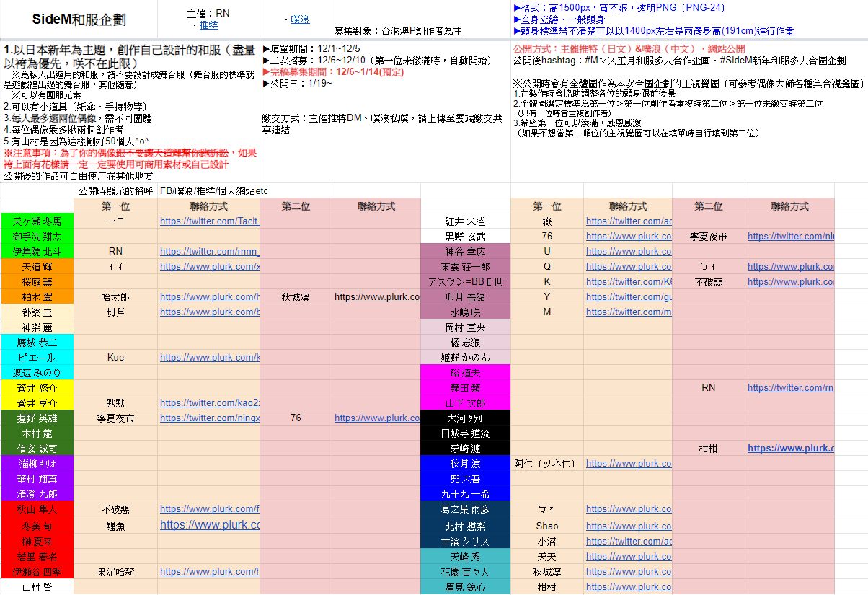Image resolution: width=868 pixels, height=595 pixels.
Task: Open 76's Plurk link in 黒野 玄武's row
Action: tap(629, 236)
